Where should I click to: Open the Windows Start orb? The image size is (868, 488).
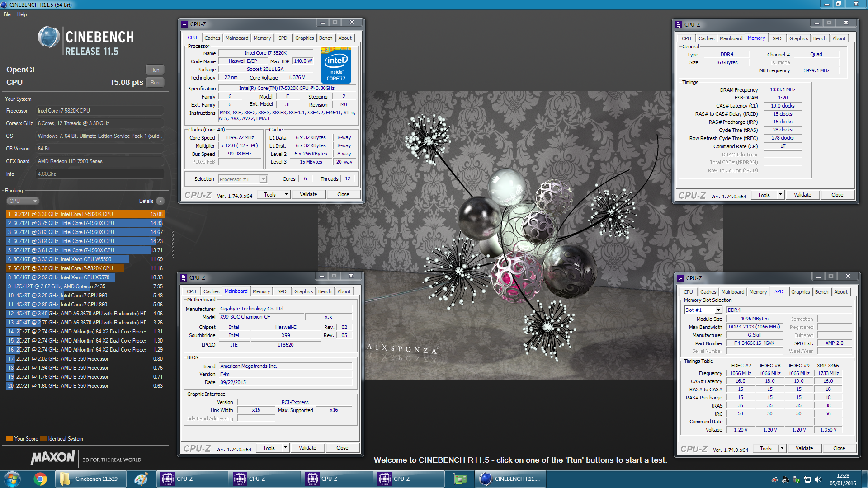12,479
